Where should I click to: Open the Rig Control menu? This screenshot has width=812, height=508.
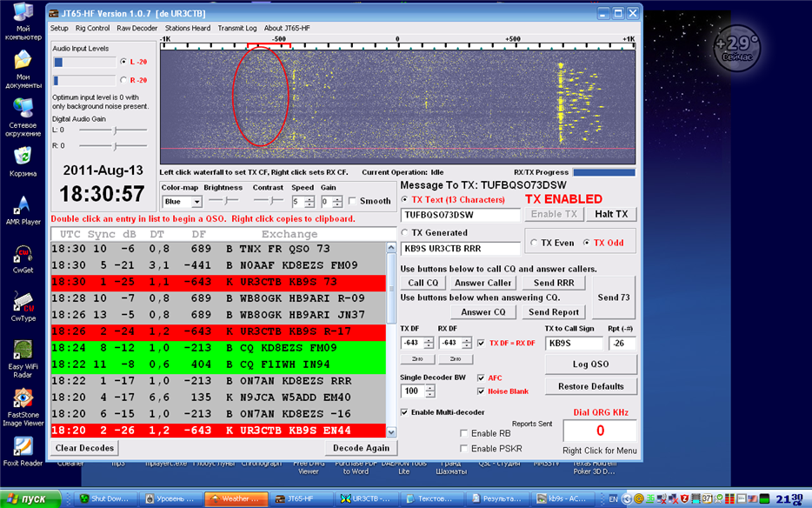tap(92, 28)
